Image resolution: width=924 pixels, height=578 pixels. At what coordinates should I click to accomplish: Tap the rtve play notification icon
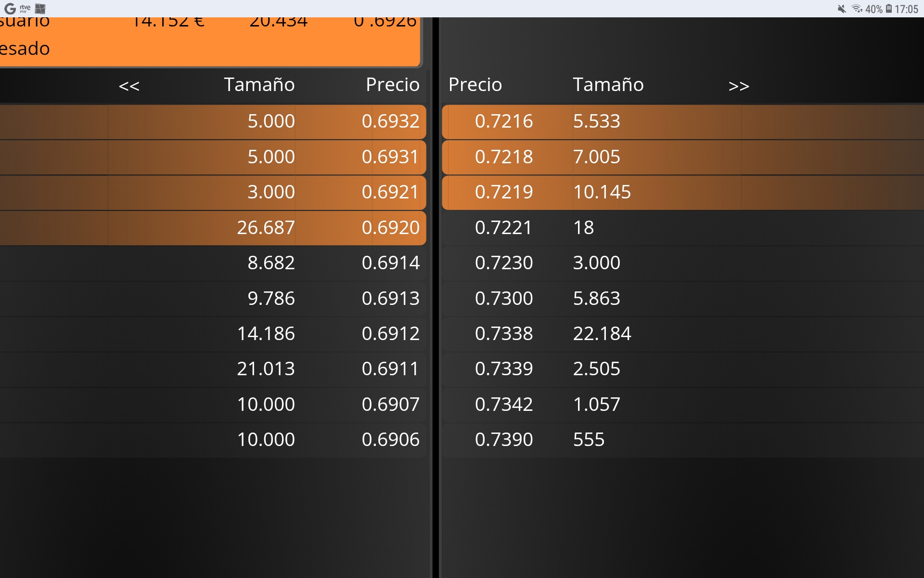point(25,9)
